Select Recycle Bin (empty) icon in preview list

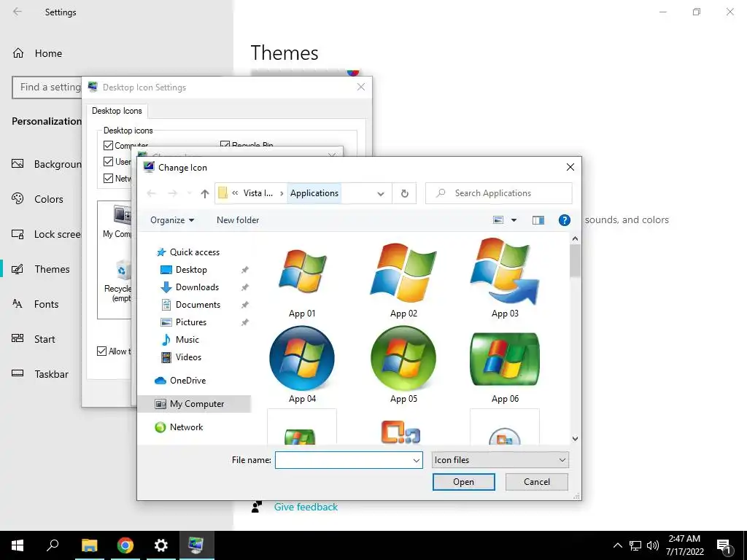tap(118, 281)
